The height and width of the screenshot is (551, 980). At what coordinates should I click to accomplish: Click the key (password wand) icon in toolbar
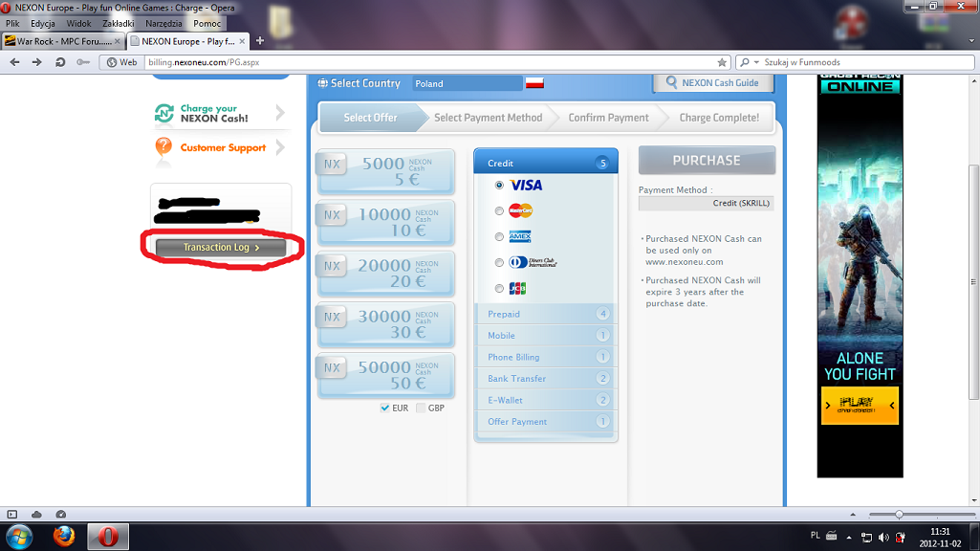pyautogui.click(x=82, y=62)
